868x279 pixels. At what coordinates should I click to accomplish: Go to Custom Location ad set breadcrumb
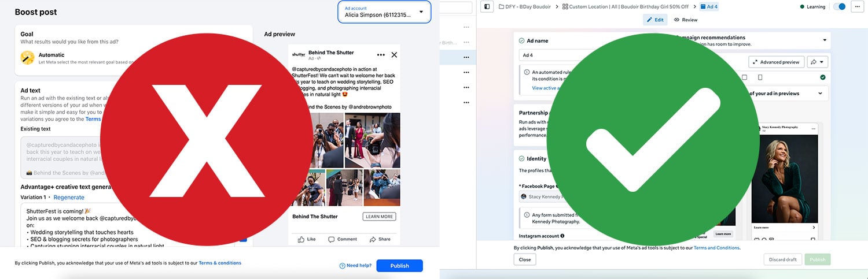(x=625, y=6)
